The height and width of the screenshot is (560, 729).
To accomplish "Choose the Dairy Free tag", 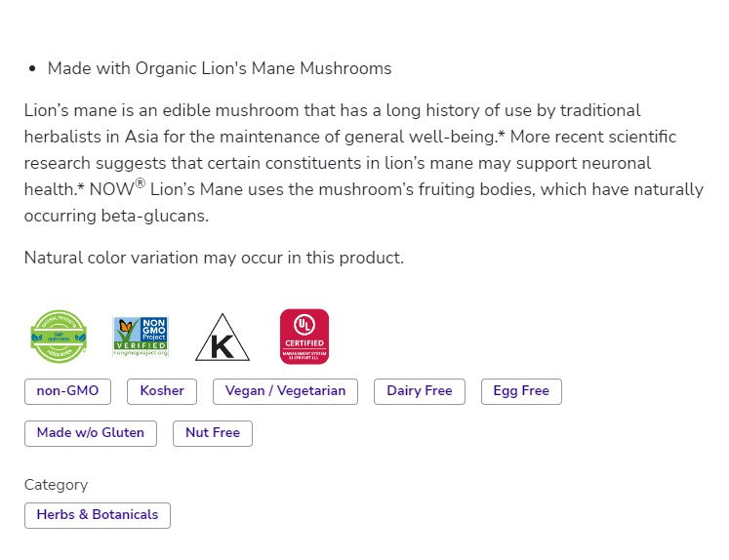I will pyautogui.click(x=420, y=391).
